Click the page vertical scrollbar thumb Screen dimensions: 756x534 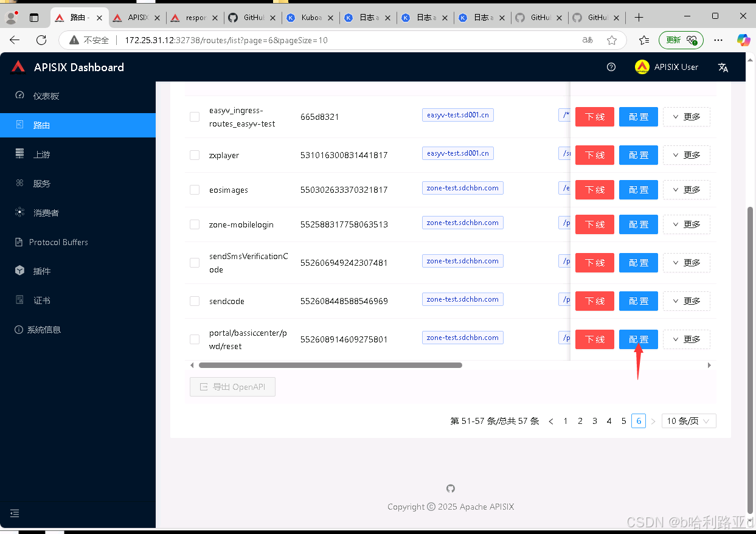point(751,359)
